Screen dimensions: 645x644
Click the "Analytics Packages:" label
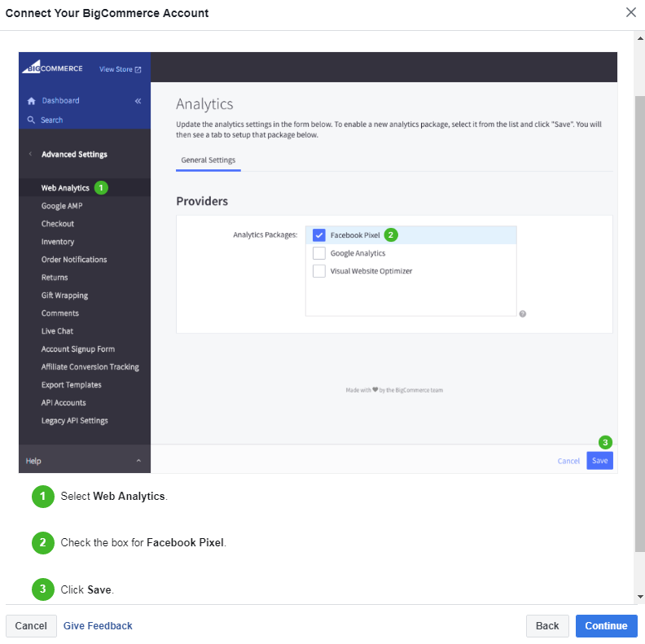pyautogui.click(x=265, y=234)
